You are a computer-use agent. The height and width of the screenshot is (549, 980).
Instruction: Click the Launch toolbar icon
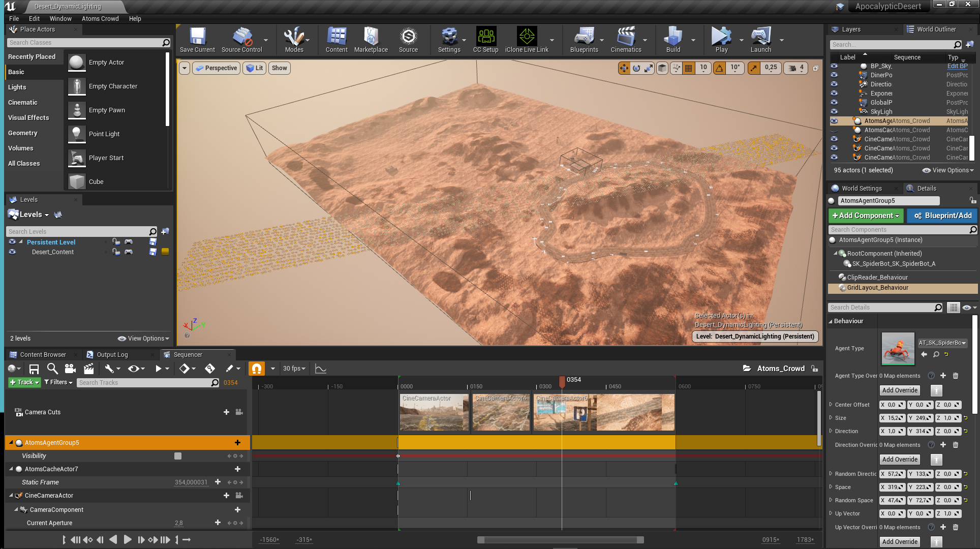point(761,40)
